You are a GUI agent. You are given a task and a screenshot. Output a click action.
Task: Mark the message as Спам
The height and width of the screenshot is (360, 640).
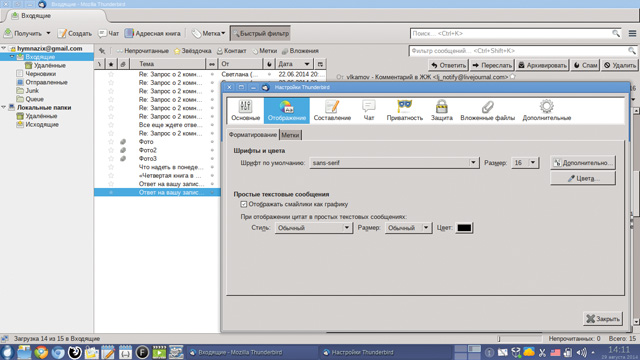585,65
